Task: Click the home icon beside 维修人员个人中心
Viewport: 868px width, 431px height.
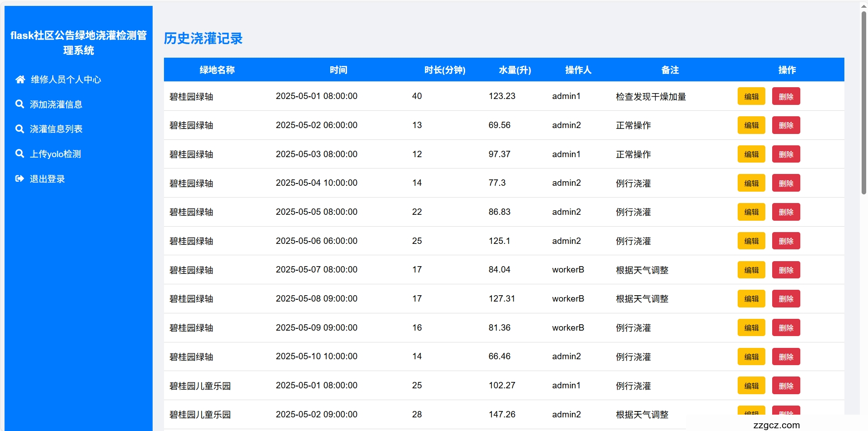Action: (20, 79)
